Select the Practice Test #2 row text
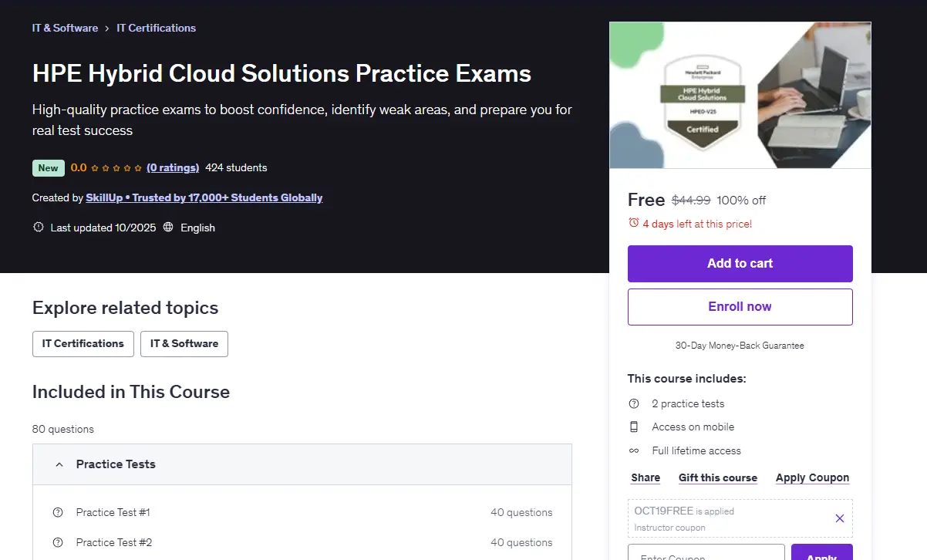The width and height of the screenshot is (927, 560). (x=114, y=542)
